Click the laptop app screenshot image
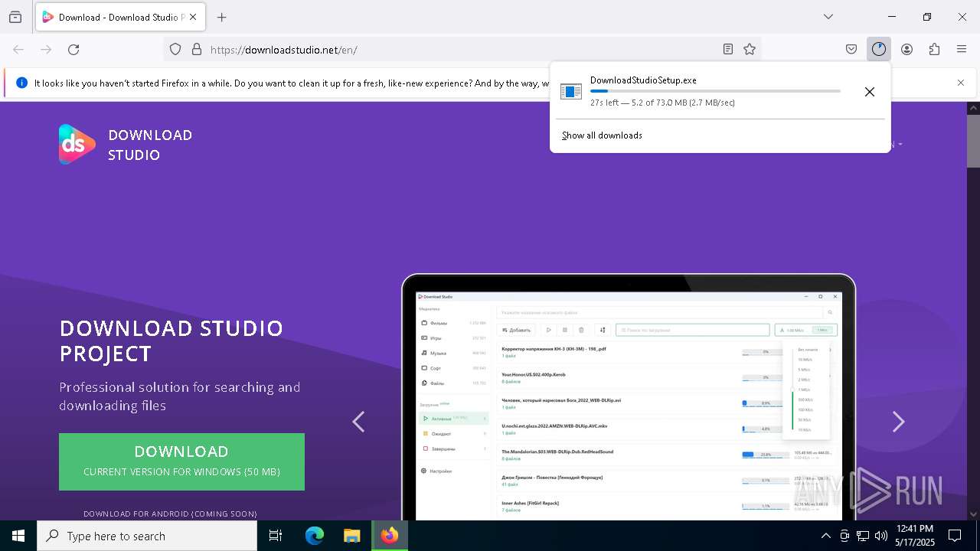This screenshot has width=980, height=551. tap(629, 397)
